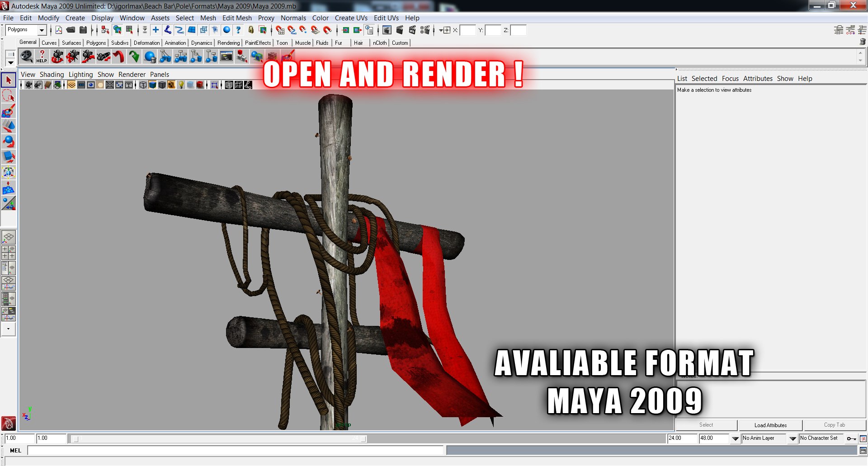Click the Load Attributes button
Viewport: 868px width, 466px height.
[770, 425]
